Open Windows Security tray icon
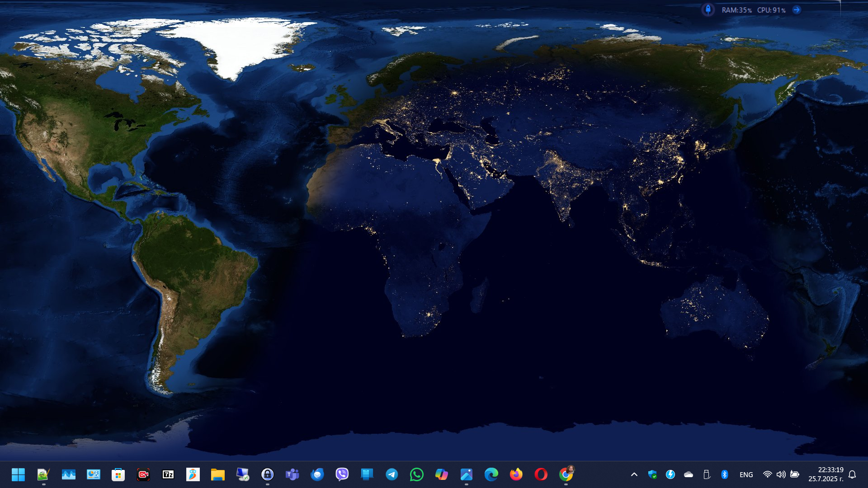The image size is (868, 488). [x=652, y=474]
